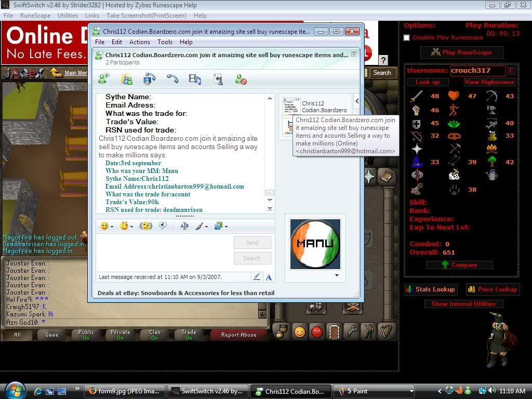Click Take Screenshot(PrintScreen) menu item
Screen dimensions: 532x399
[146, 16]
